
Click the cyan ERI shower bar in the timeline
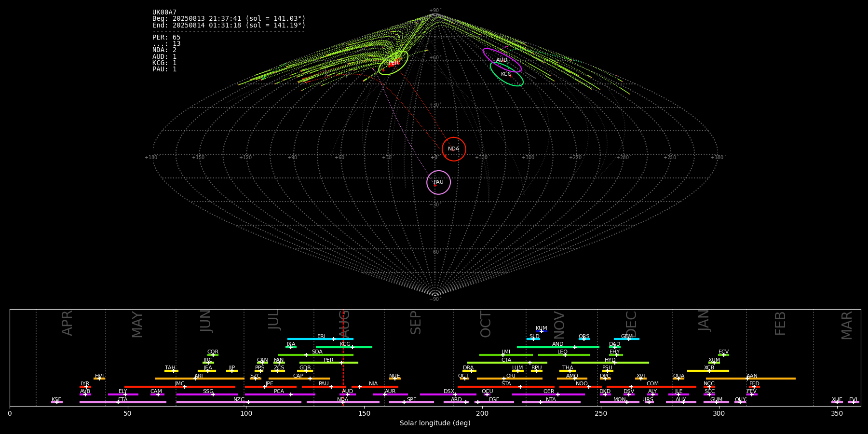pyautogui.click(x=320, y=339)
